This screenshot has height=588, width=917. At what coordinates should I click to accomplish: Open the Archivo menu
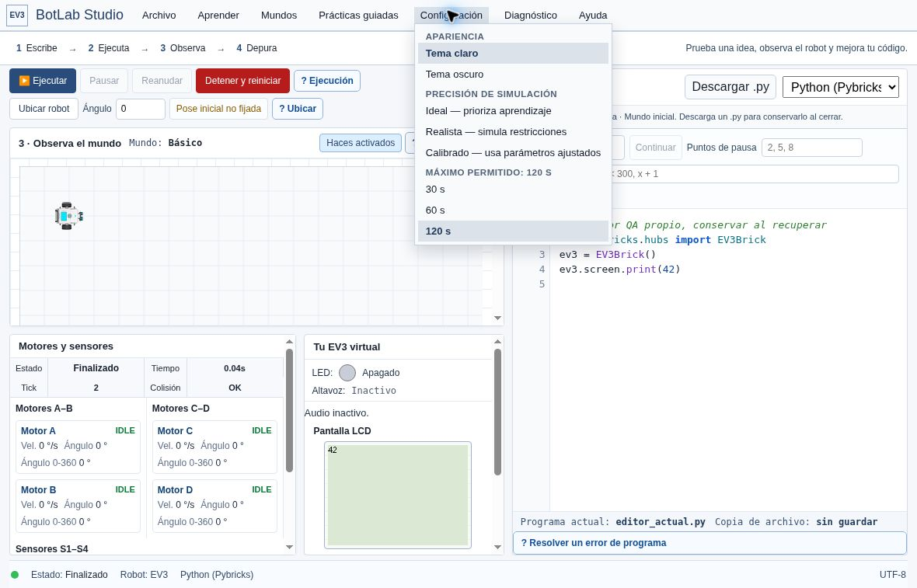pyautogui.click(x=159, y=16)
